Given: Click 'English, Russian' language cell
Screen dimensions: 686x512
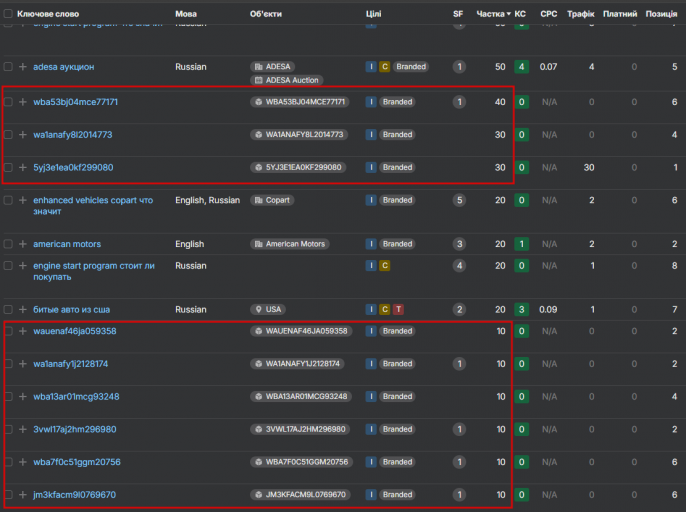Looking at the screenshot, I should (x=207, y=200).
